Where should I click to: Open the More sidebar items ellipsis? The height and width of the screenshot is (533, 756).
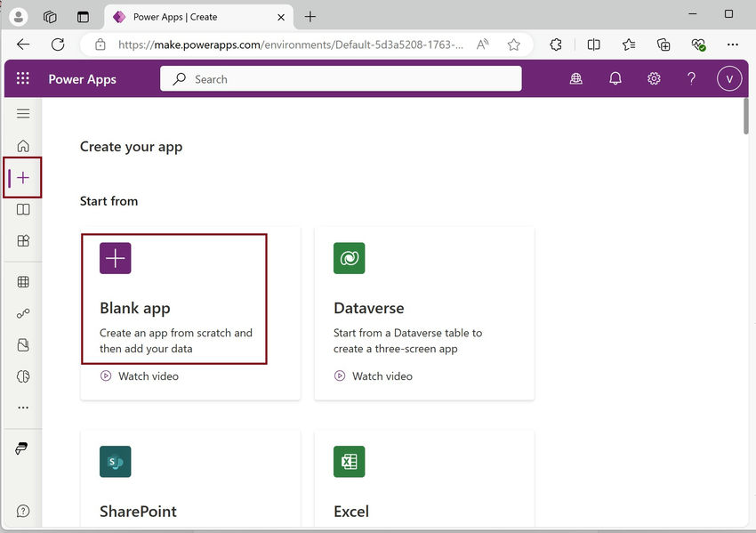[22, 408]
